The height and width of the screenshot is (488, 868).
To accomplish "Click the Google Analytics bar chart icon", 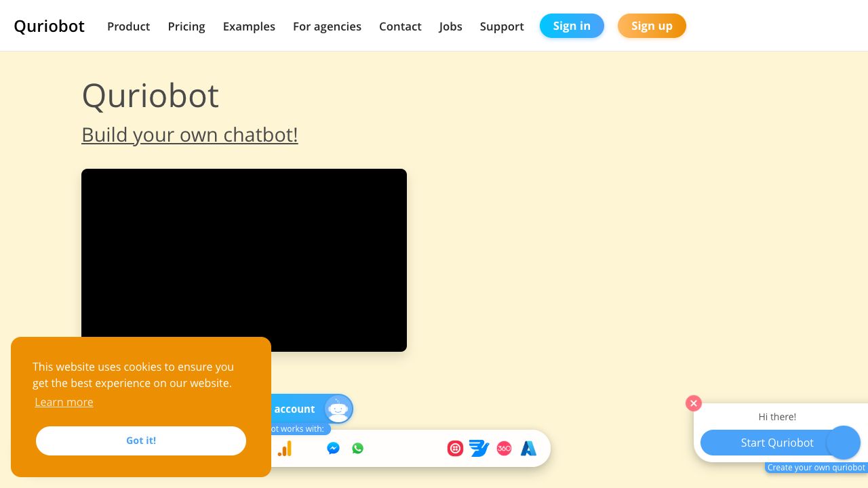I will click(x=285, y=449).
